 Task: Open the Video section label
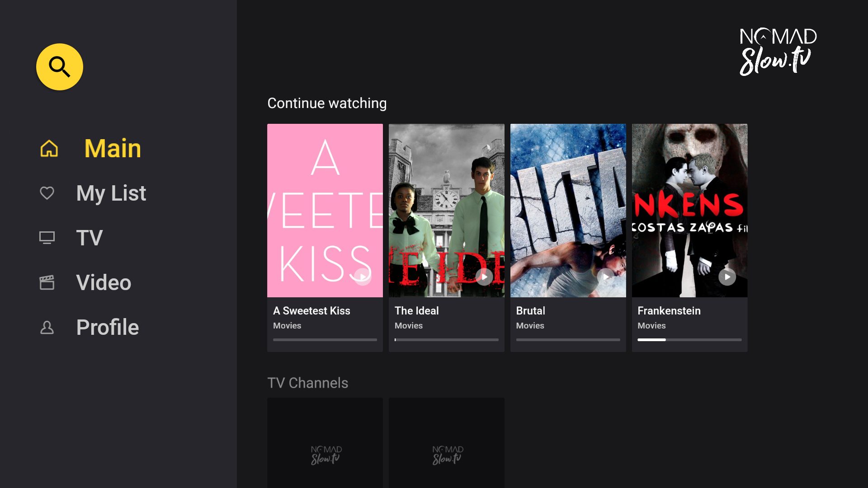104,282
